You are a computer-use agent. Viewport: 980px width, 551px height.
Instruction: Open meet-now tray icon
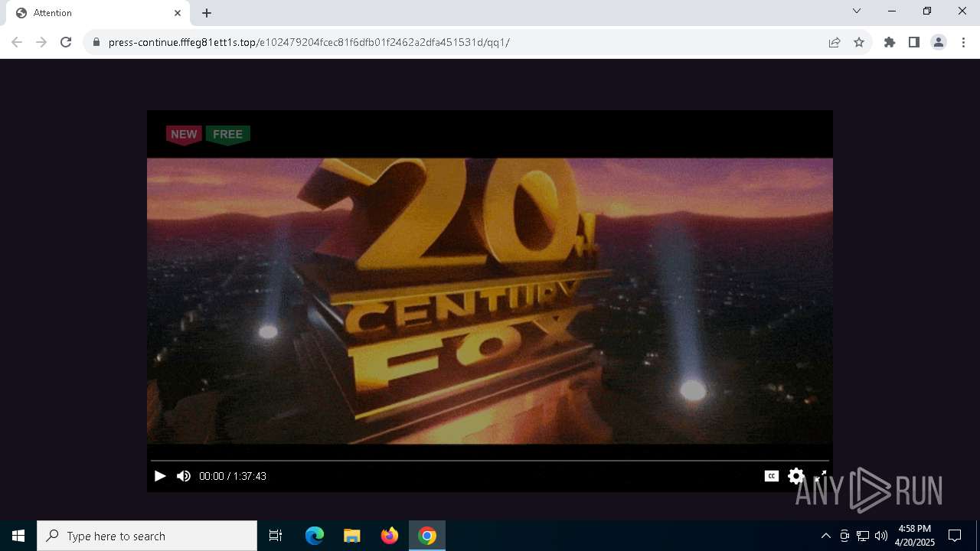[x=844, y=536]
